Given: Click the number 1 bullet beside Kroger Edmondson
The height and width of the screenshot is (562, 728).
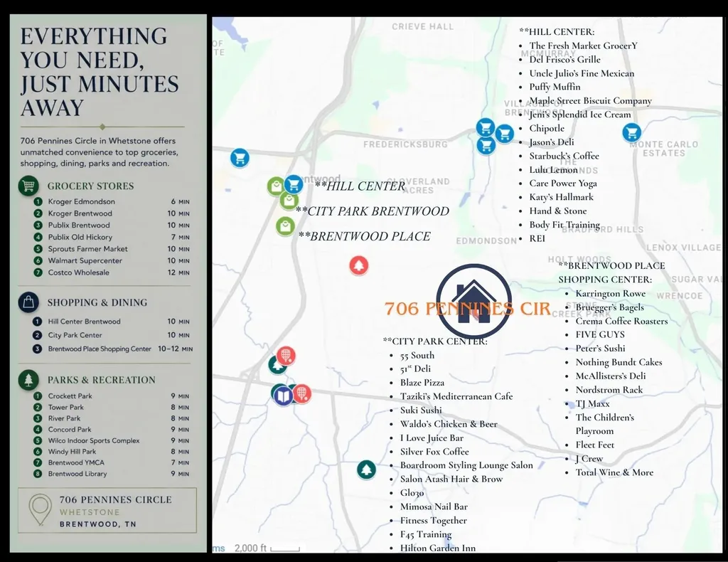Looking at the screenshot, I should (x=38, y=201).
